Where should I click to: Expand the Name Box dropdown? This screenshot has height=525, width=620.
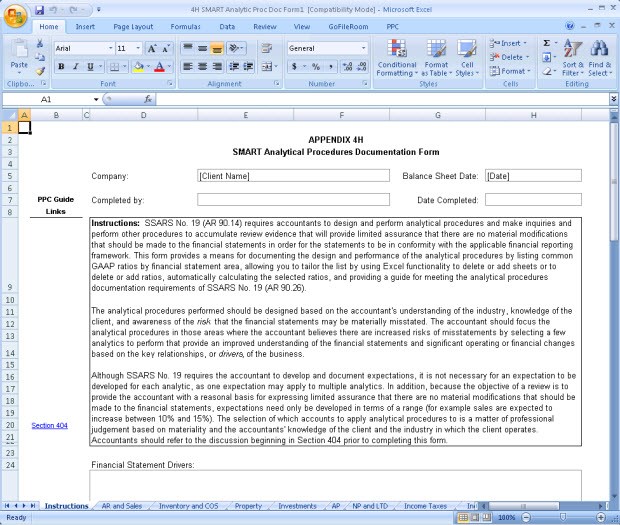(96, 100)
